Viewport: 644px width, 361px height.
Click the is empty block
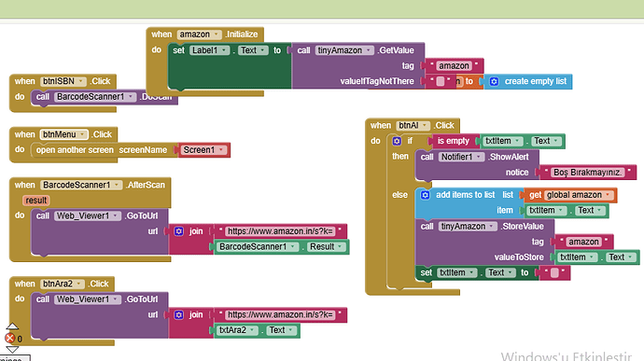453,141
